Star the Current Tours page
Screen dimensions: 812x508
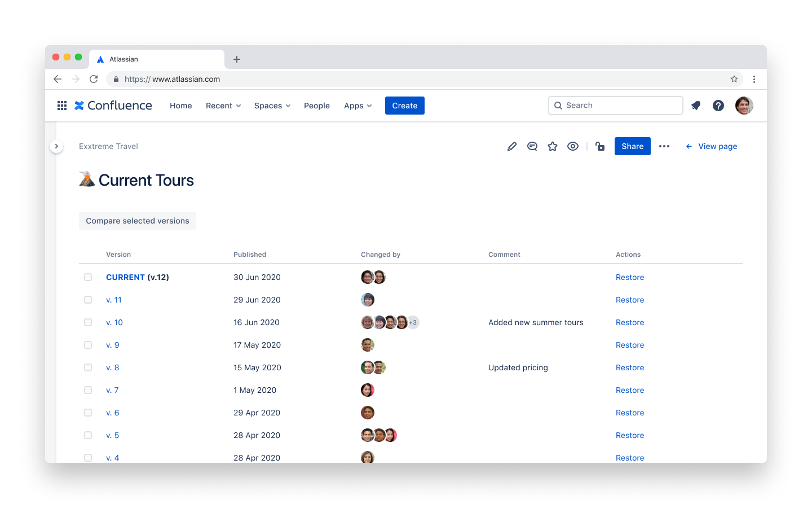[553, 146]
